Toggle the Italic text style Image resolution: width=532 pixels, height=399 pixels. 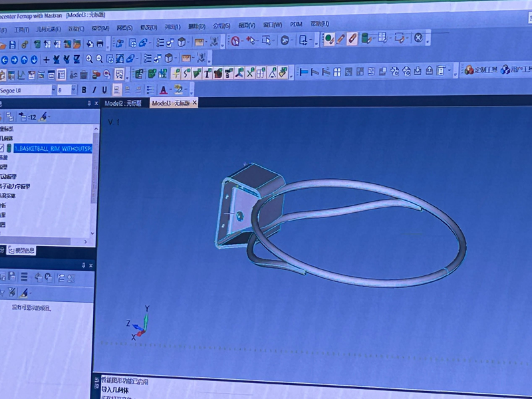pyautogui.click(x=94, y=90)
